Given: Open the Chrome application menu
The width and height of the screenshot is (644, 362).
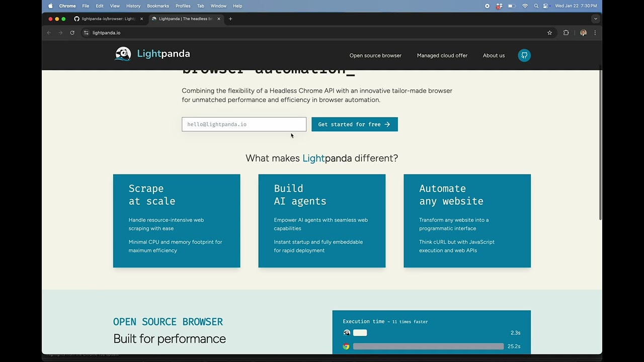Looking at the screenshot, I should [x=67, y=6].
